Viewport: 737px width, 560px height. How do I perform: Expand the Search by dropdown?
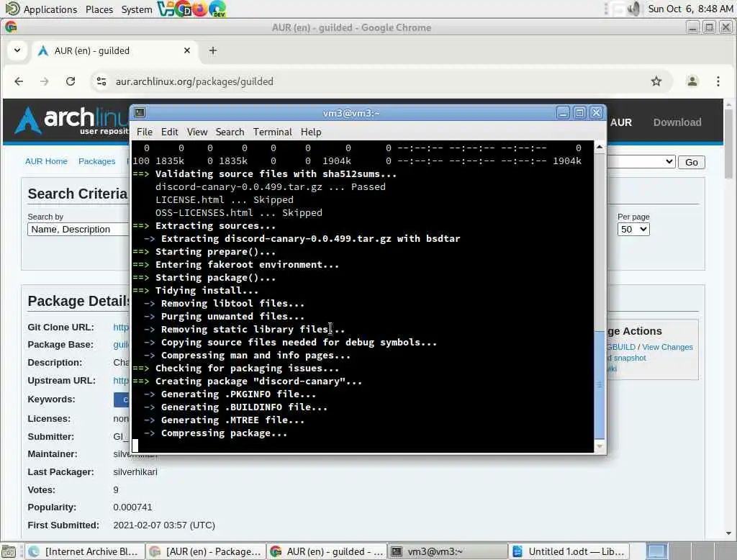(x=78, y=230)
